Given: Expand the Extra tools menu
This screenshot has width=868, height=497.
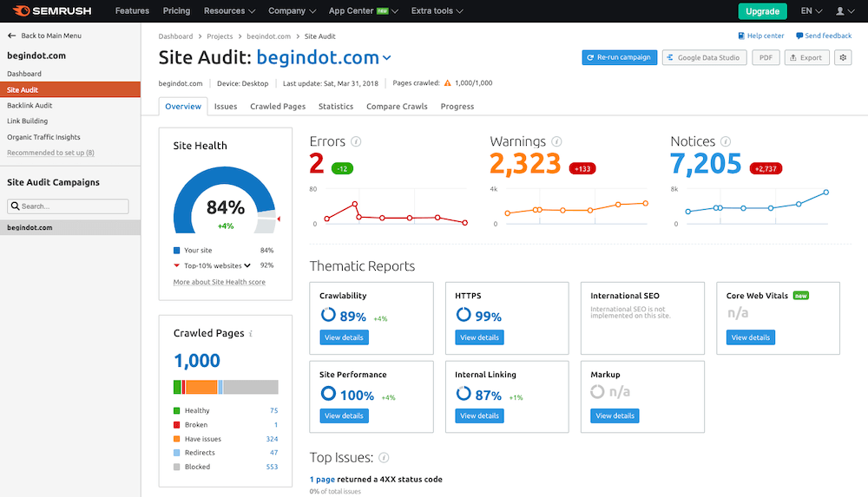Looking at the screenshot, I should tap(437, 10).
